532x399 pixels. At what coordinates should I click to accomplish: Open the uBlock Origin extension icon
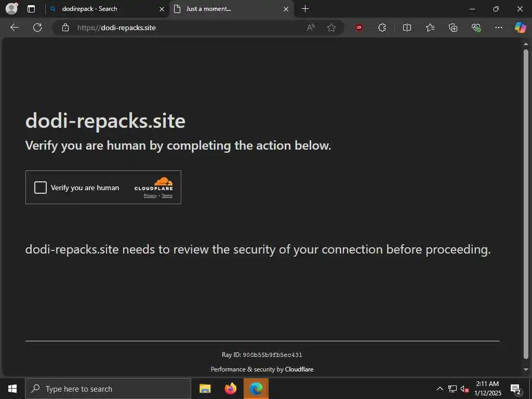click(x=359, y=28)
